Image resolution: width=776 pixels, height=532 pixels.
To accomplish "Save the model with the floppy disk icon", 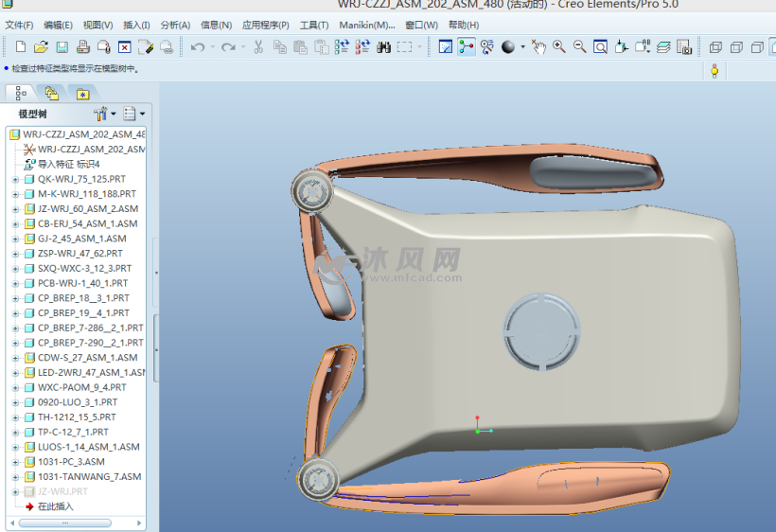I will pyautogui.click(x=62, y=46).
